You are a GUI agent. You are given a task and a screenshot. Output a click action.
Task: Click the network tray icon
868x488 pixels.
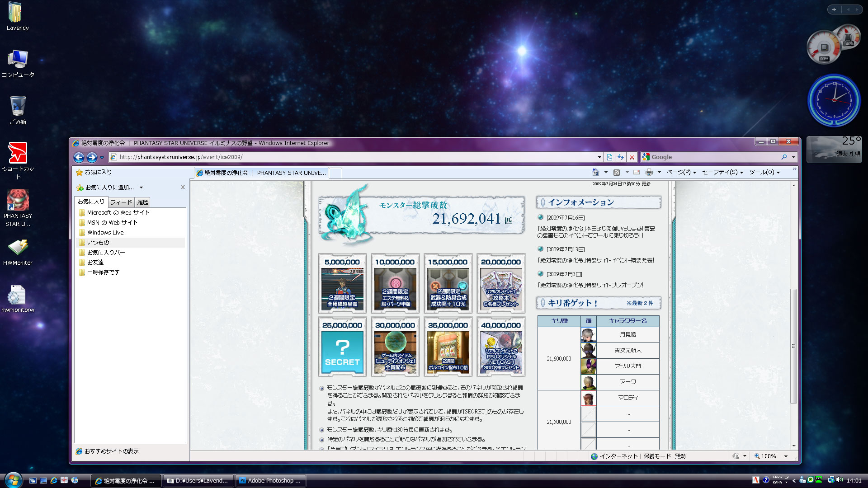pos(831,480)
